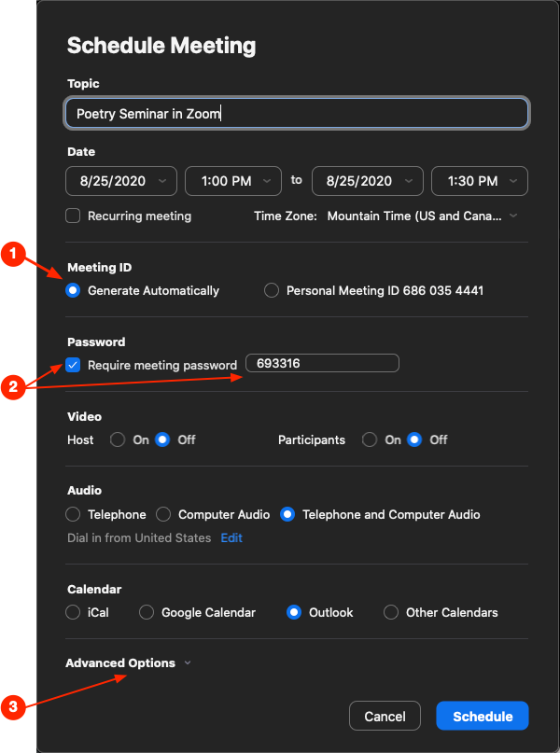Click the meeting password field
Viewport: 560px width, 753px height.
pyautogui.click(x=322, y=364)
